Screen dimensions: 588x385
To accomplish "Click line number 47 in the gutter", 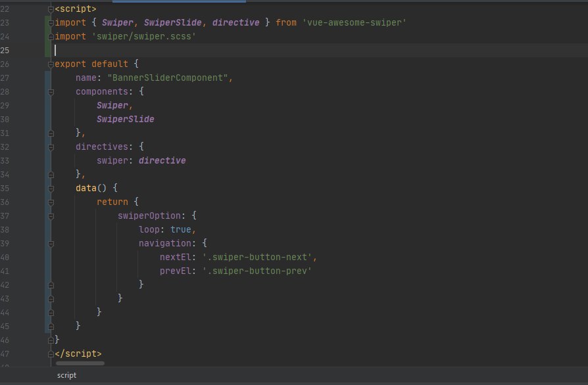I will point(5,354).
